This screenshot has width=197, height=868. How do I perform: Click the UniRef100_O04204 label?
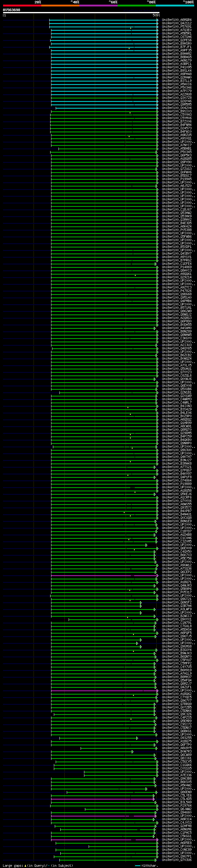(x=176, y=108)
